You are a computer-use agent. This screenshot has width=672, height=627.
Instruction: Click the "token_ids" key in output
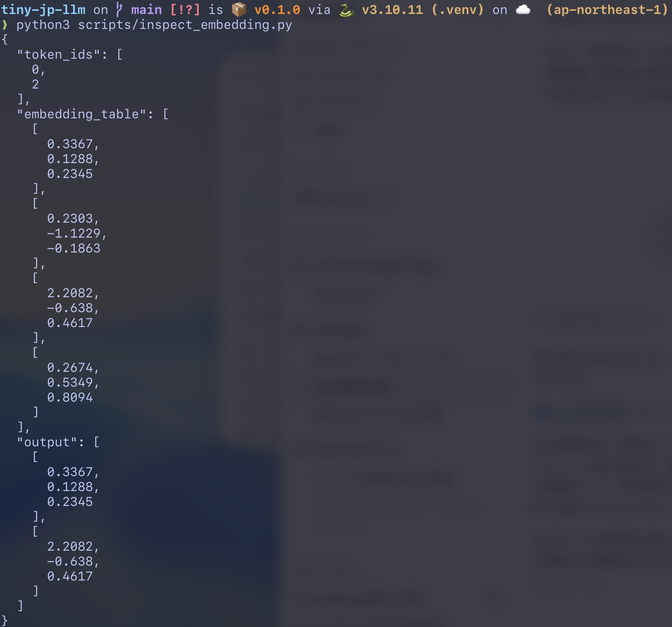click(x=58, y=54)
